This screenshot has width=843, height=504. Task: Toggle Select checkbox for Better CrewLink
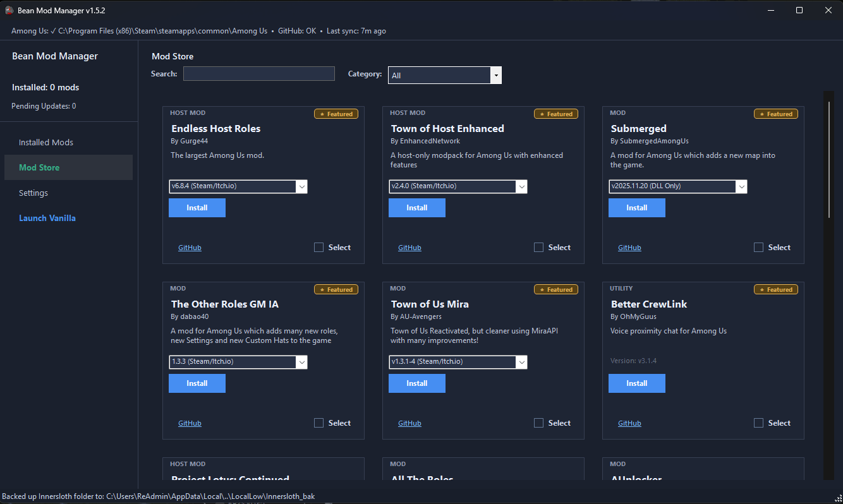pos(759,423)
